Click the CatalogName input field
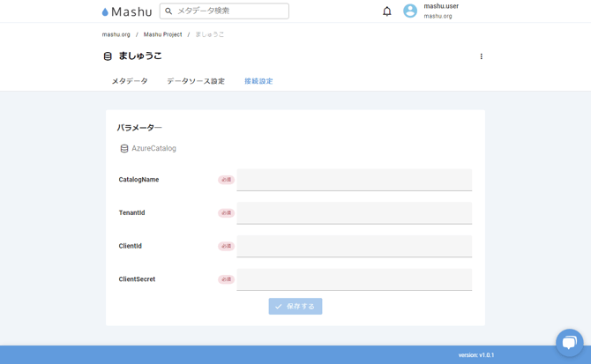Image resolution: width=591 pixels, height=364 pixels. 354,180
